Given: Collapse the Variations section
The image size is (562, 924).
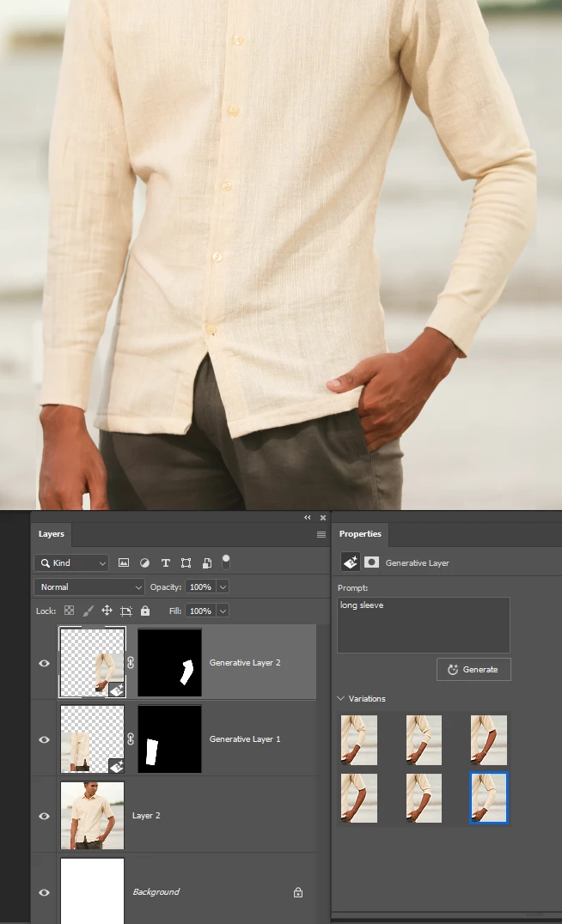Looking at the screenshot, I should click(x=341, y=698).
